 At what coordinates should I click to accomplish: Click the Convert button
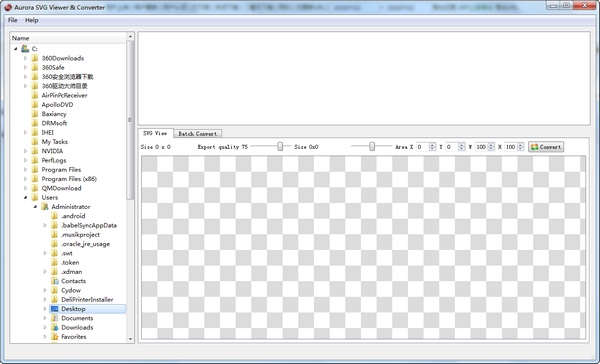tap(546, 147)
